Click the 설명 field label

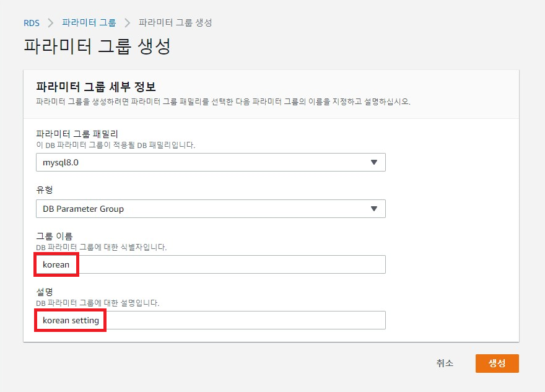point(45,292)
